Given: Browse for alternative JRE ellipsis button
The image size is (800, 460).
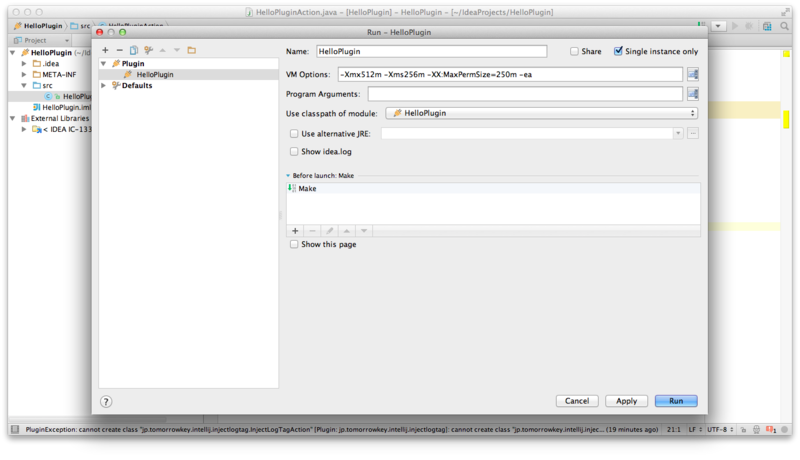Looking at the screenshot, I should [x=692, y=134].
